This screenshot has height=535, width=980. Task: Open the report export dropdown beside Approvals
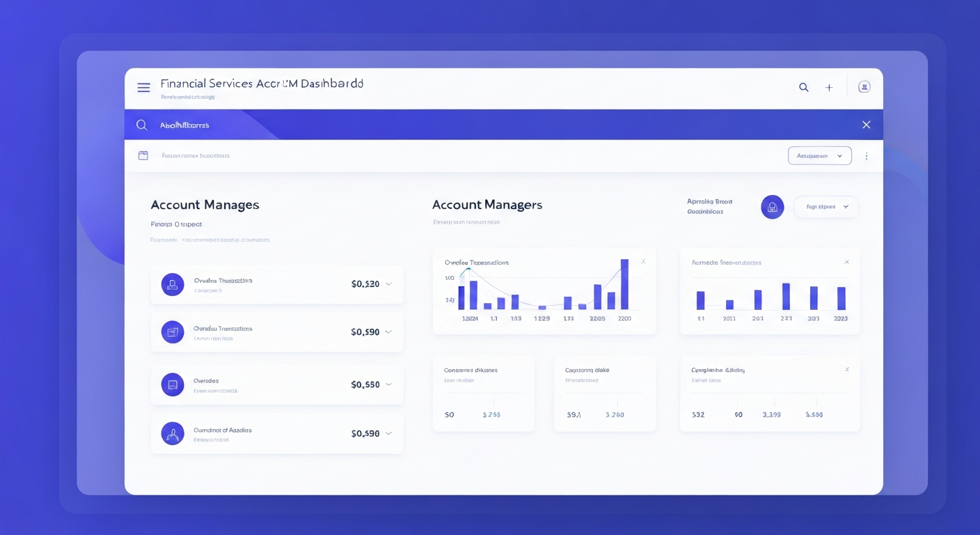coord(826,206)
